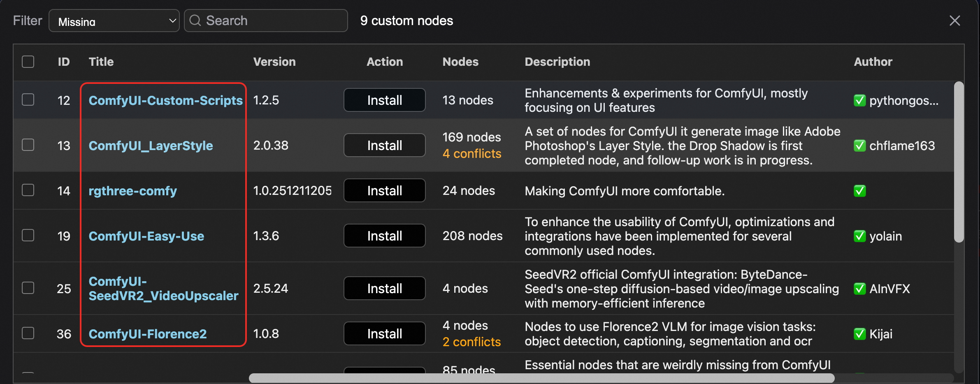This screenshot has height=384, width=980.
Task: Focus the Search input field
Action: pos(266,21)
